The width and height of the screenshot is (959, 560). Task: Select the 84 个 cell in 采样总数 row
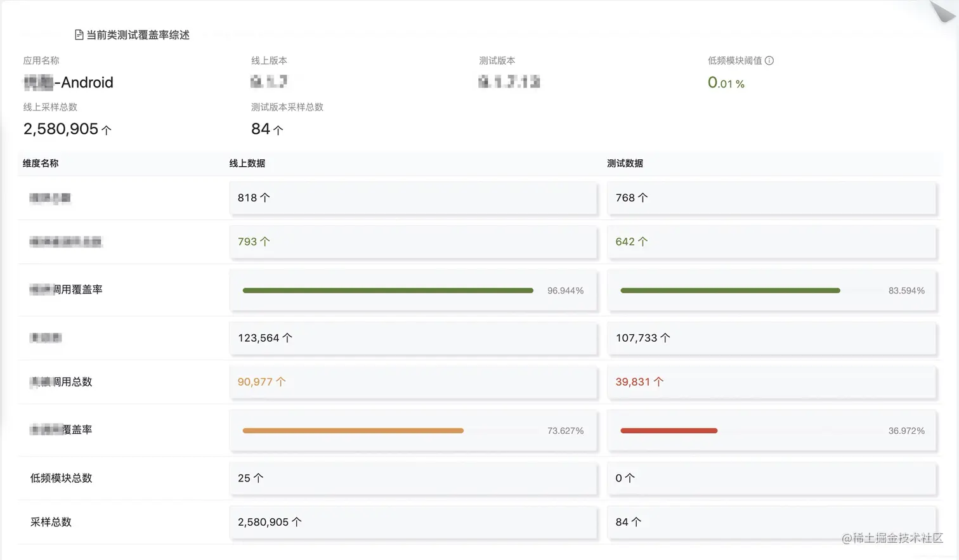771,522
